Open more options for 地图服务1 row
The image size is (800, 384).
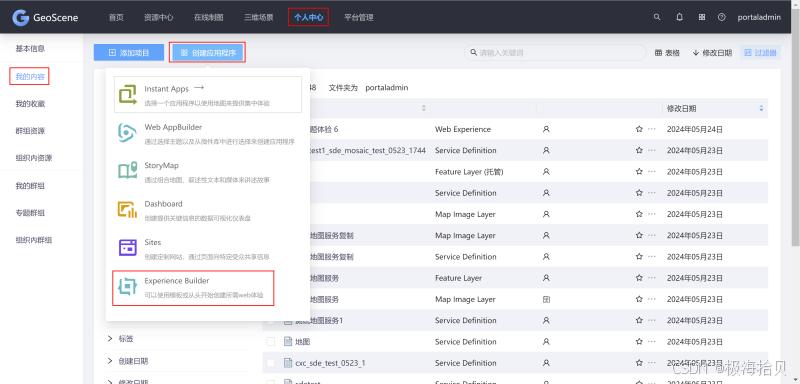(652, 321)
